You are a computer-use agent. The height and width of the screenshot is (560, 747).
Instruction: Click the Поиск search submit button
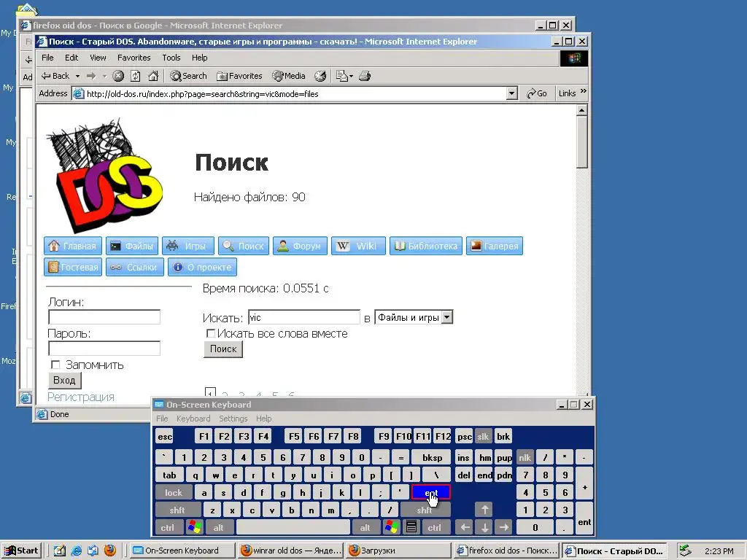click(223, 349)
